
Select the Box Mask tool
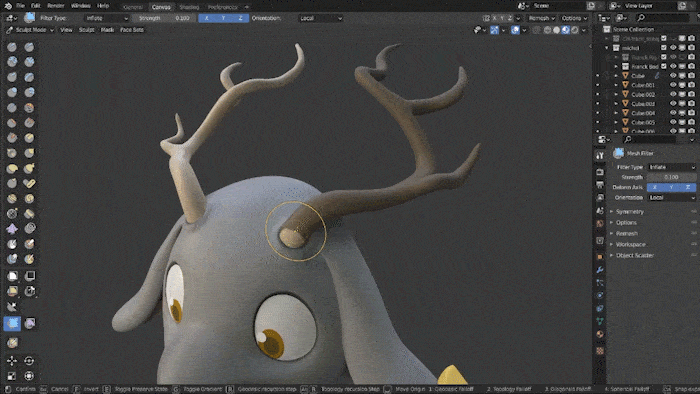[12, 276]
